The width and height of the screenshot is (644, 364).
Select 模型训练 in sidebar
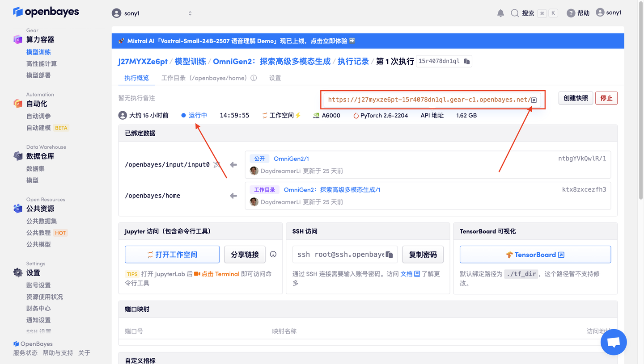(x=38, y=52)
